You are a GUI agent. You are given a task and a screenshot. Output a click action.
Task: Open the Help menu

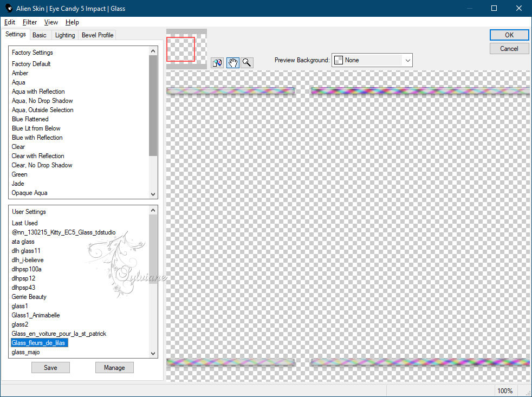[x=72, y=22]
